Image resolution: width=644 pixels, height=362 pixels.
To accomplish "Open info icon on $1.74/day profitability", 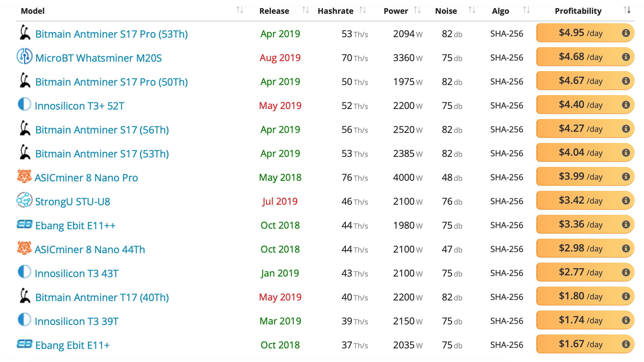I will (626, 320).
